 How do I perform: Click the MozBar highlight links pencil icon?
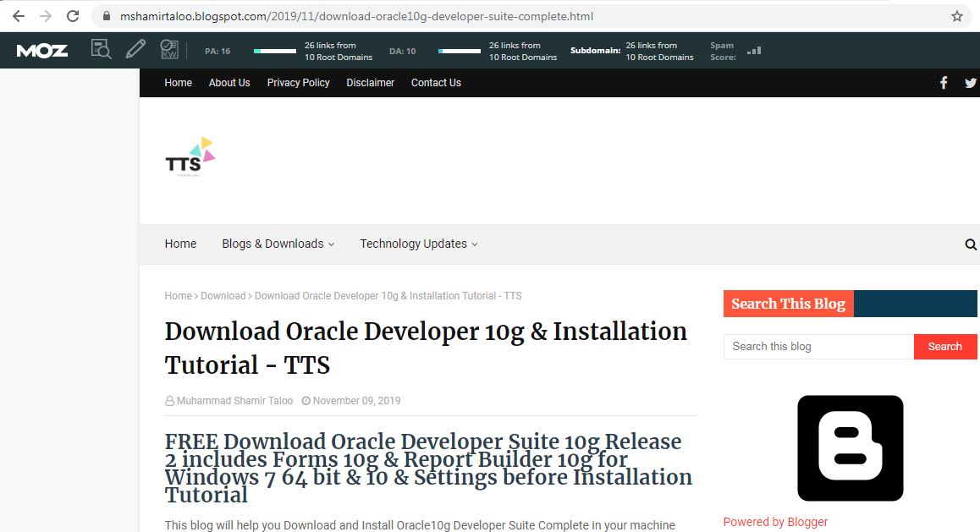[x=135, y=49]
